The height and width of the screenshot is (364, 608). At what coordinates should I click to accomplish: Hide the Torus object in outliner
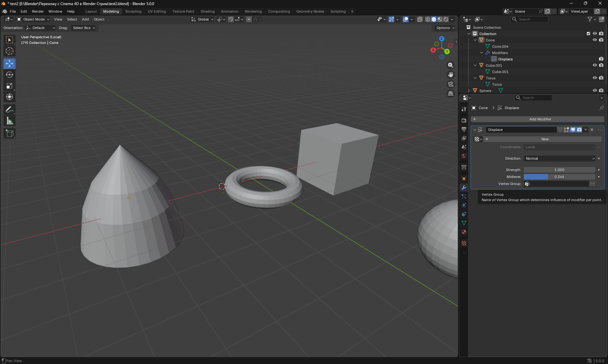[x=595, y=78]
